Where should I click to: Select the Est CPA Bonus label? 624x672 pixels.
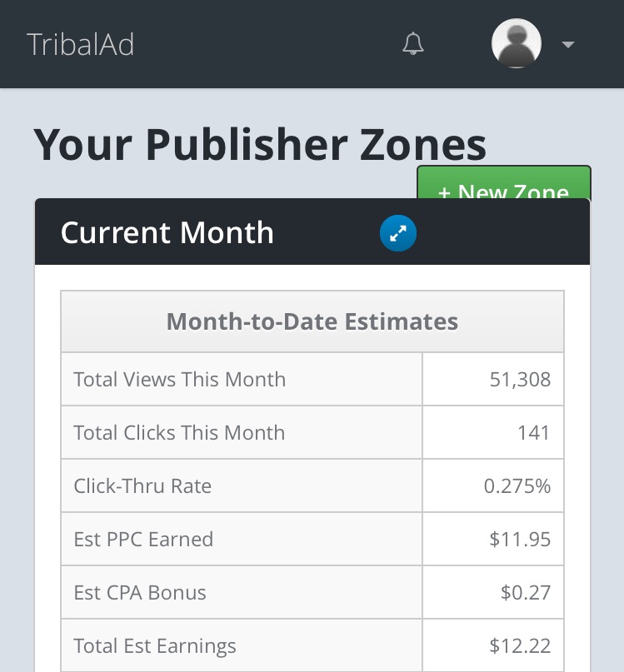[140, 593]
